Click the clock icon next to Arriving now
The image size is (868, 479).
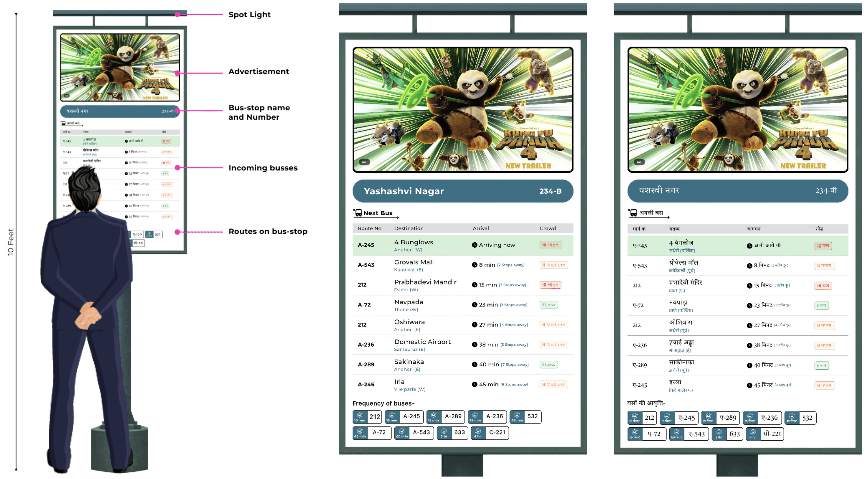coord(474,245)
